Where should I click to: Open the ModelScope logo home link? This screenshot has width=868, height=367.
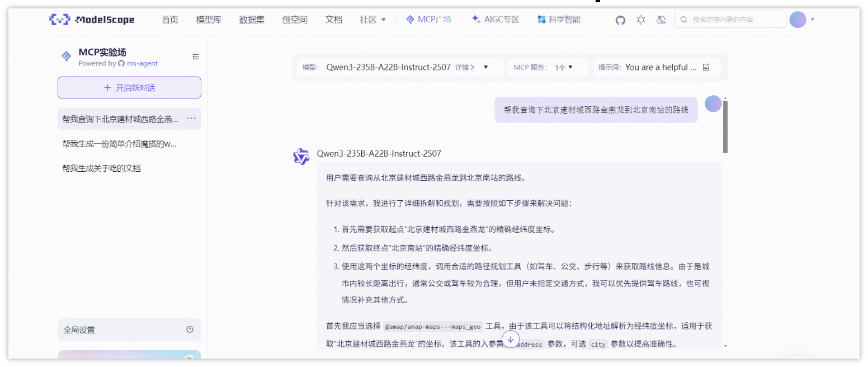[x=92, y=20]
